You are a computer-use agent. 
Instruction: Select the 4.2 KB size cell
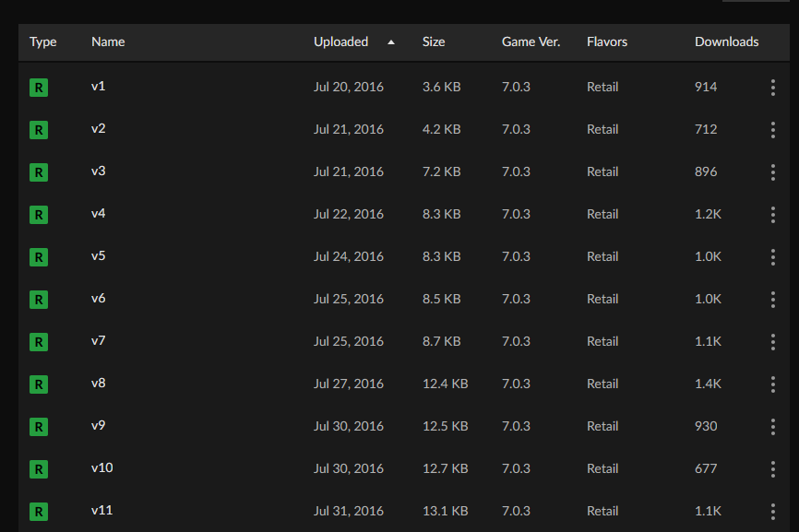point(441,129)
